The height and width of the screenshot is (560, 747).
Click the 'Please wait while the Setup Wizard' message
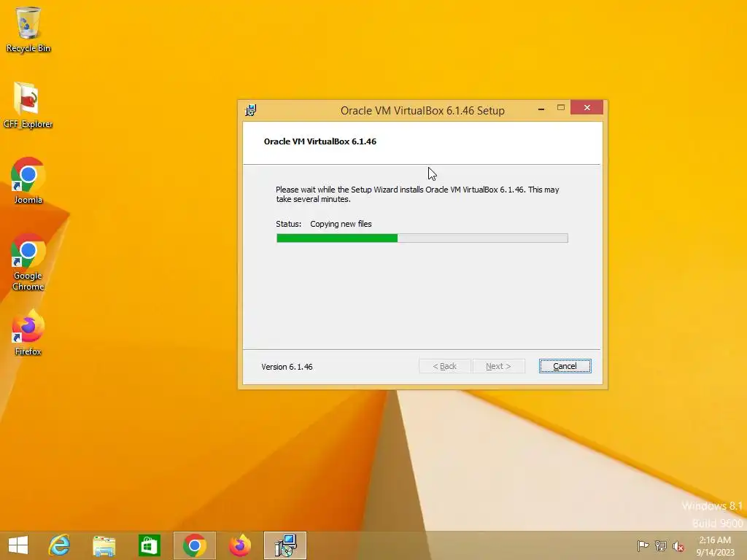[417, 194]
